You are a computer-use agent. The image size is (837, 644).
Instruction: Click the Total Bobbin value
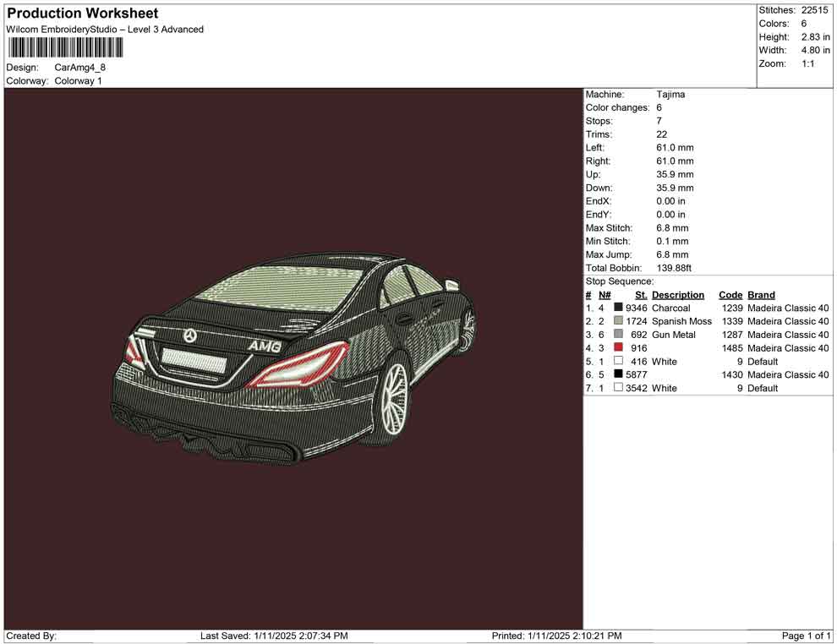pos(674,268)
